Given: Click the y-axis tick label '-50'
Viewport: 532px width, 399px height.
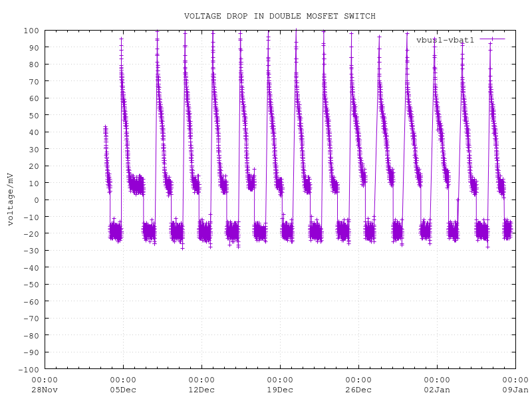Looking at the screenshot, I should [31, 285].
